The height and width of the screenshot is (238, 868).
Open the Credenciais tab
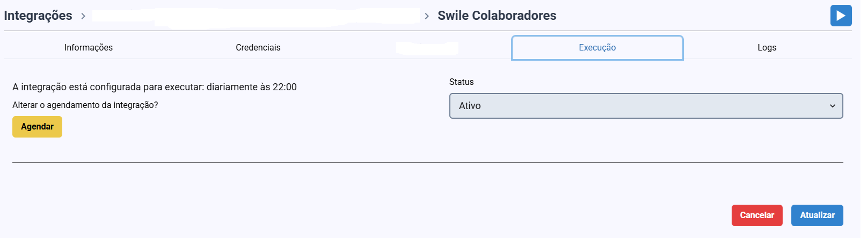258,47
